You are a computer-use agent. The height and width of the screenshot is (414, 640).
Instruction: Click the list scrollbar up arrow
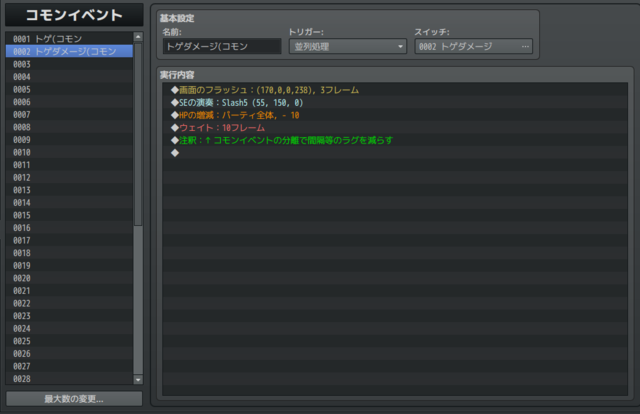coord(138,37)
